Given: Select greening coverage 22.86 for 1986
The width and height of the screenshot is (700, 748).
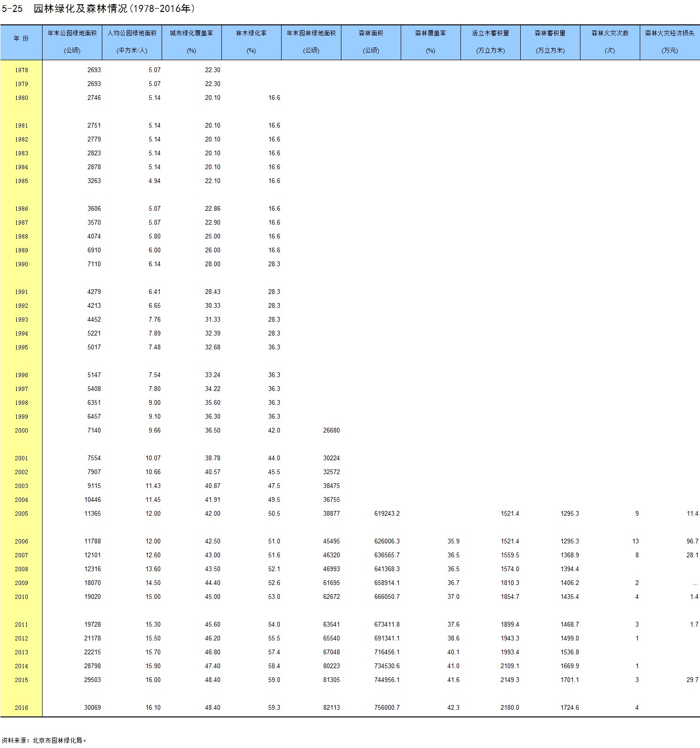Looking at the screenshot, I should pos(213,208).
